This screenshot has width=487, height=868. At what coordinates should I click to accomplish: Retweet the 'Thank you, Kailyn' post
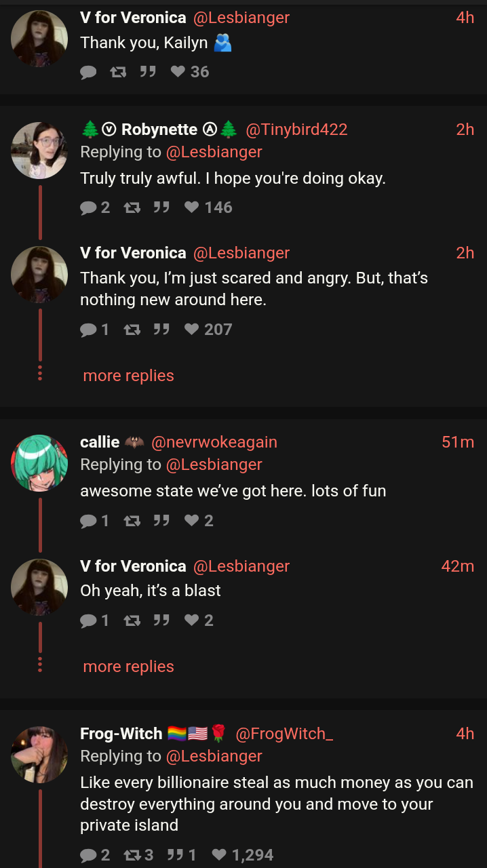tap(118, 72)
